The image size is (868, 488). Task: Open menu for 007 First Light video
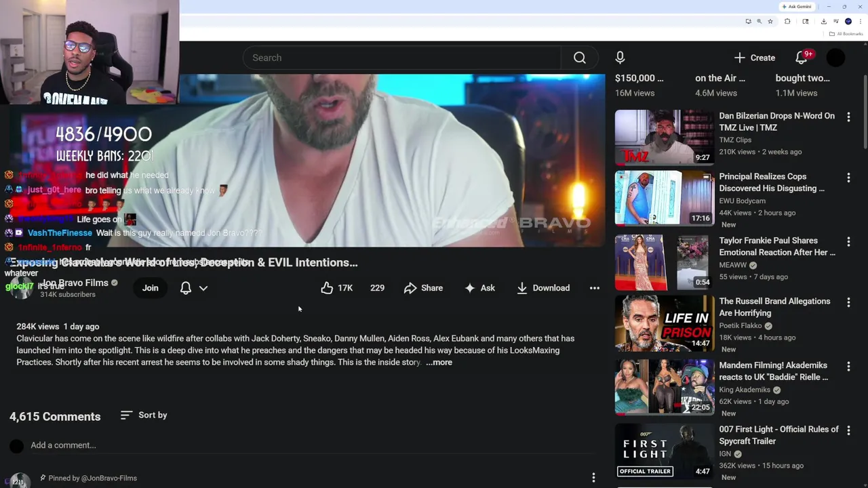[x=848, y=430]
